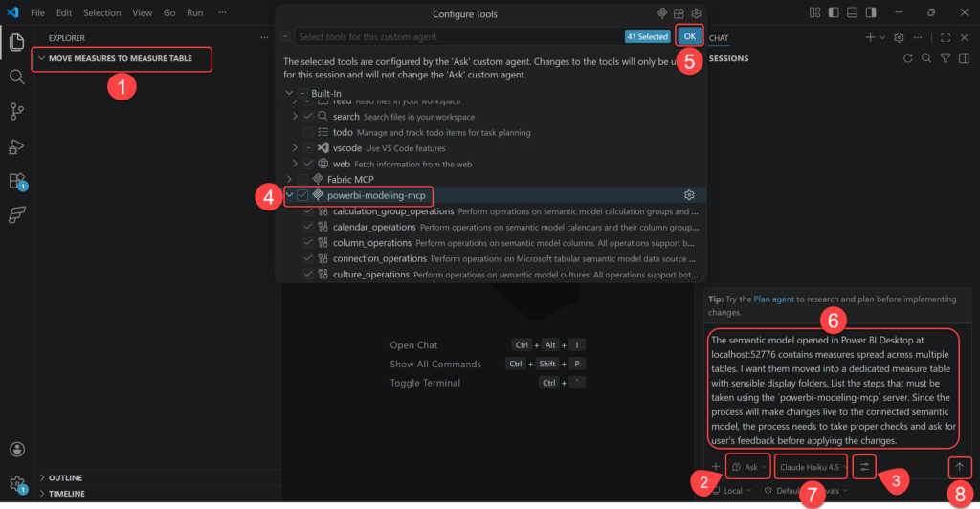Open the Go menu

[169, 12]
